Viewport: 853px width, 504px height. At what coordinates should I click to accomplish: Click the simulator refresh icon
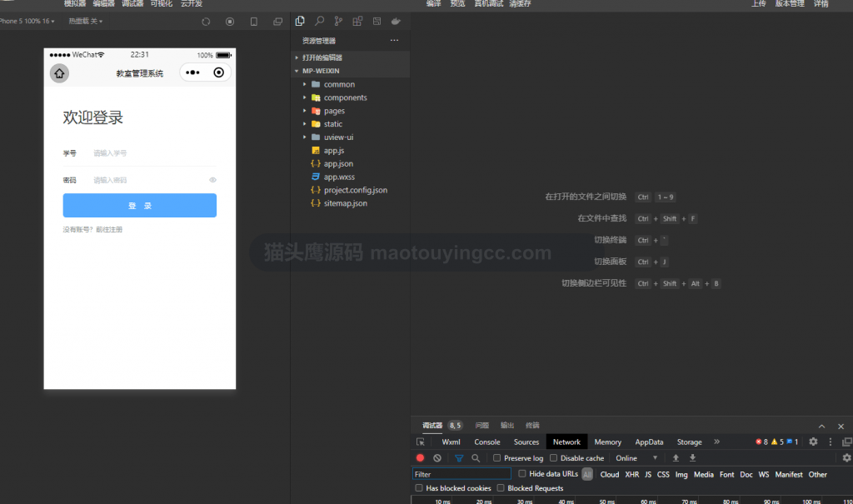pos(206,22)
